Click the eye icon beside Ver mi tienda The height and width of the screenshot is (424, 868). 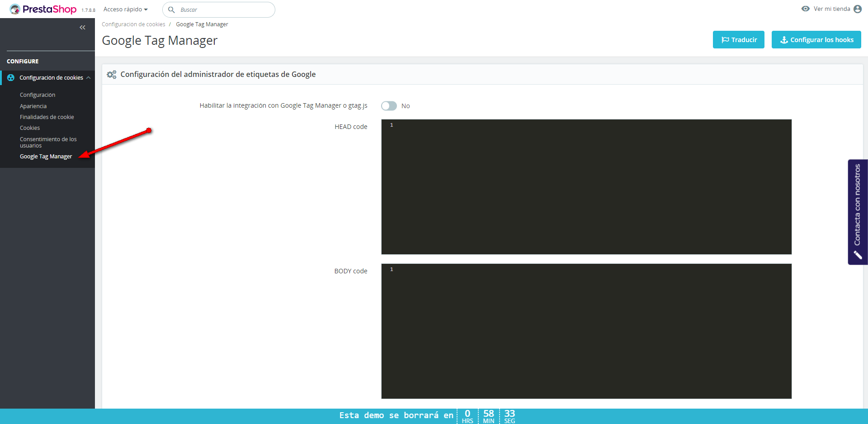806,9
